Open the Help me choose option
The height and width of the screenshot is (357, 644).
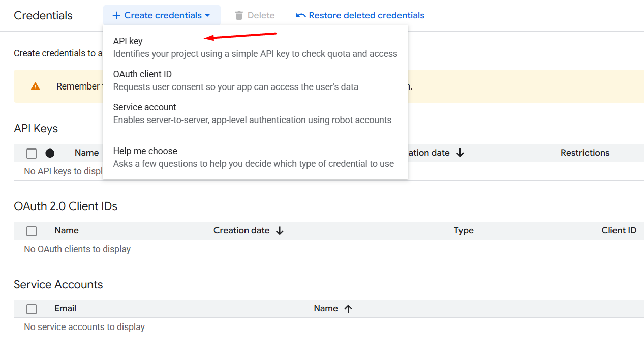click(x=145, y=151)
